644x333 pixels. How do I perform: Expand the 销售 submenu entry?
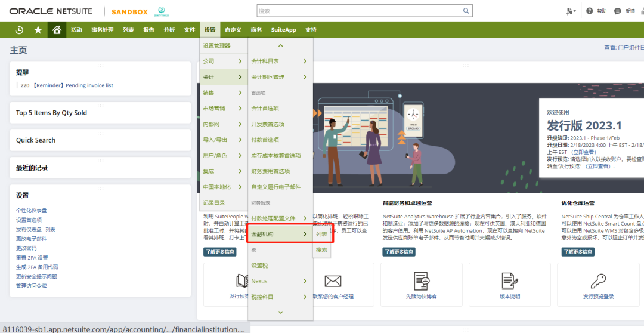tap(224, 92)
